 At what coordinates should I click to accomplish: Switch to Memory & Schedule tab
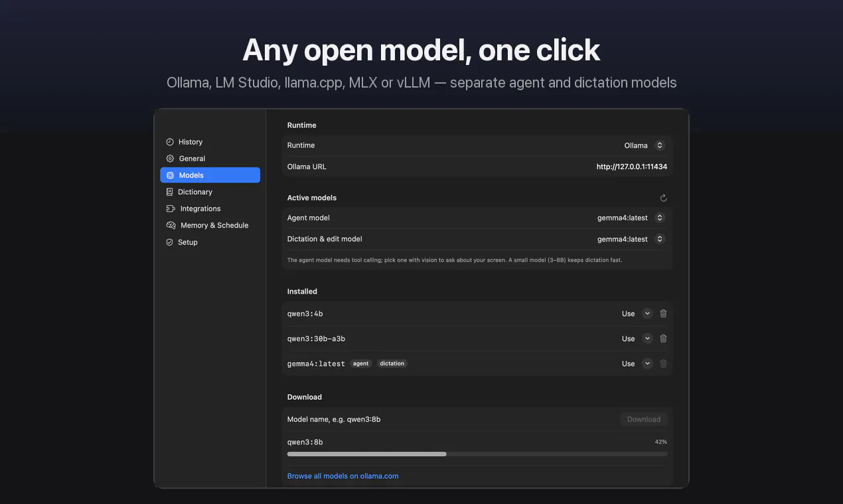point(210,225)
